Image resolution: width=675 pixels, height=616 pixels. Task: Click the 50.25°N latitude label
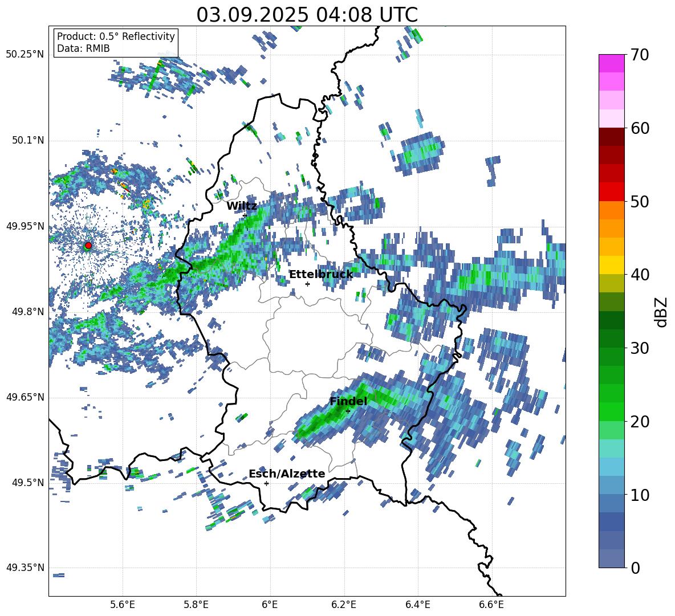point(25,55)
